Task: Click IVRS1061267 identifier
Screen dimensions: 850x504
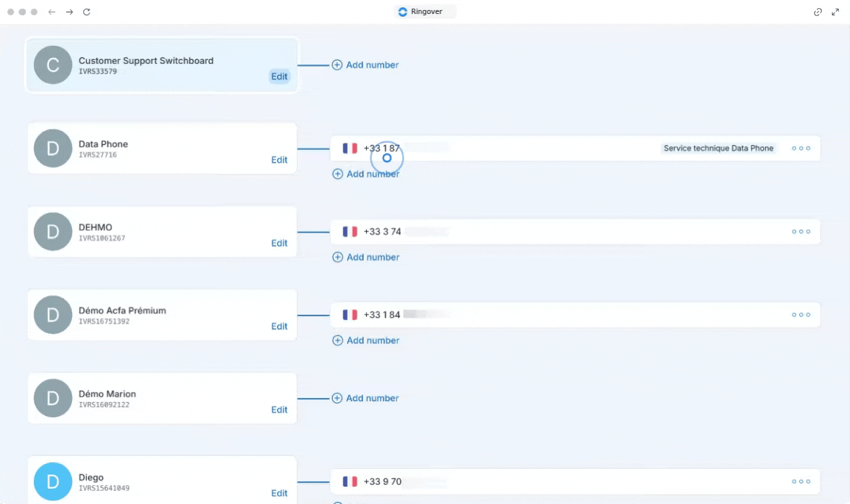Action: pyautogui.click(x=101, y=238)
